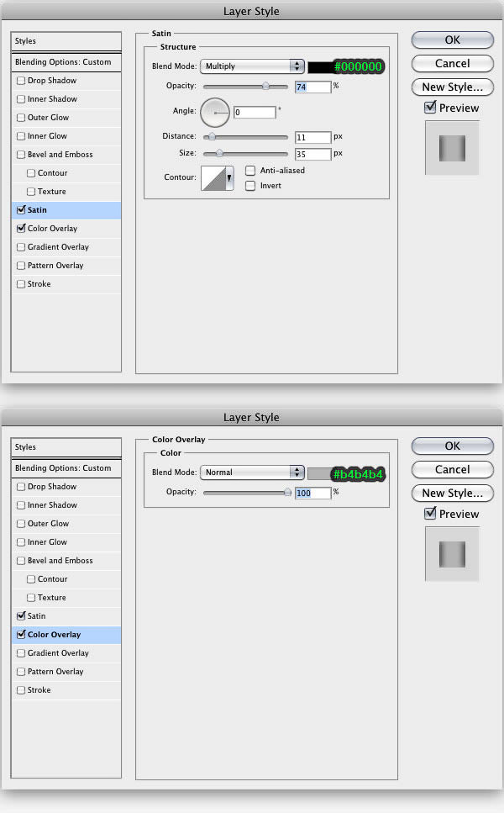
Task: Click Cancel in the lower Layer Style dialog
Action: tap(453, 469)
